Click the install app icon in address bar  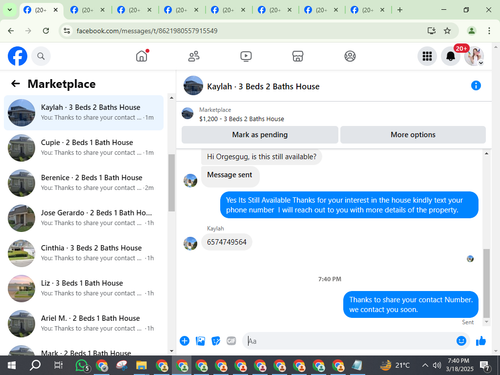432,31
